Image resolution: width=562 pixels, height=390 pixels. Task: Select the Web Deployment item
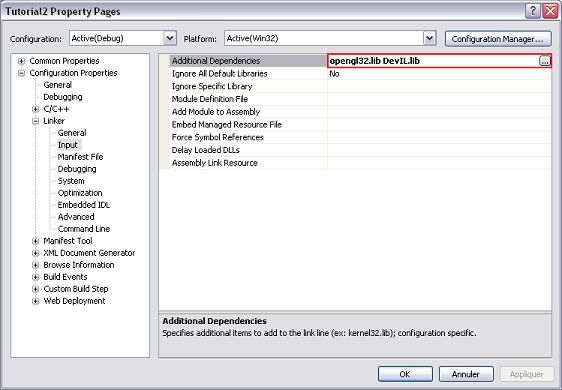point(74,301)
